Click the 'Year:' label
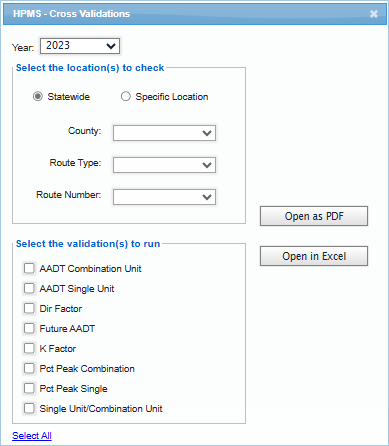The width and height of the screenshot is (389, 446). click(x=23, y=47)
